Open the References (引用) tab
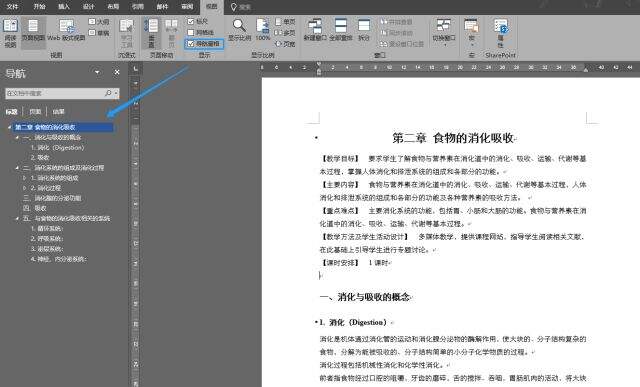This screenshot has height=387, width=640. 138,7
